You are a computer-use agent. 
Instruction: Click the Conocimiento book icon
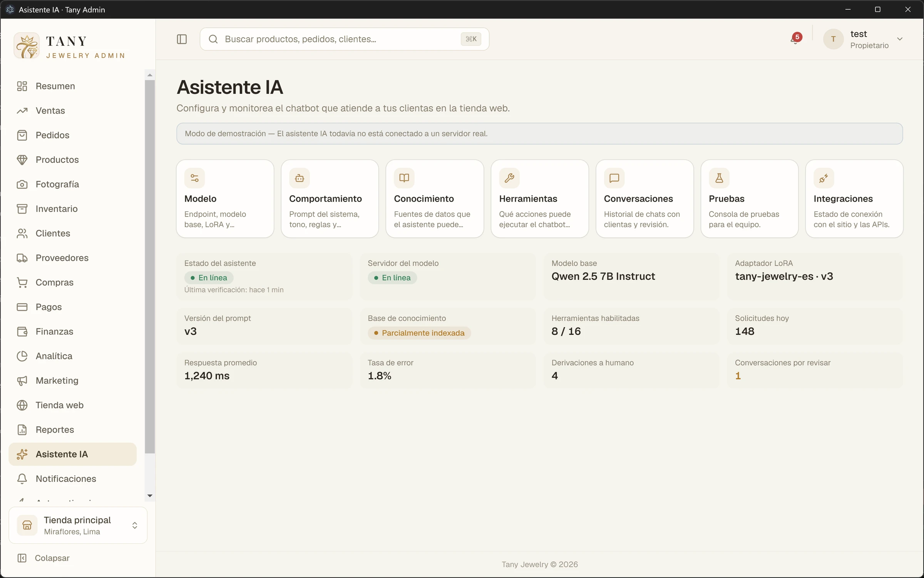pos(404,178)
